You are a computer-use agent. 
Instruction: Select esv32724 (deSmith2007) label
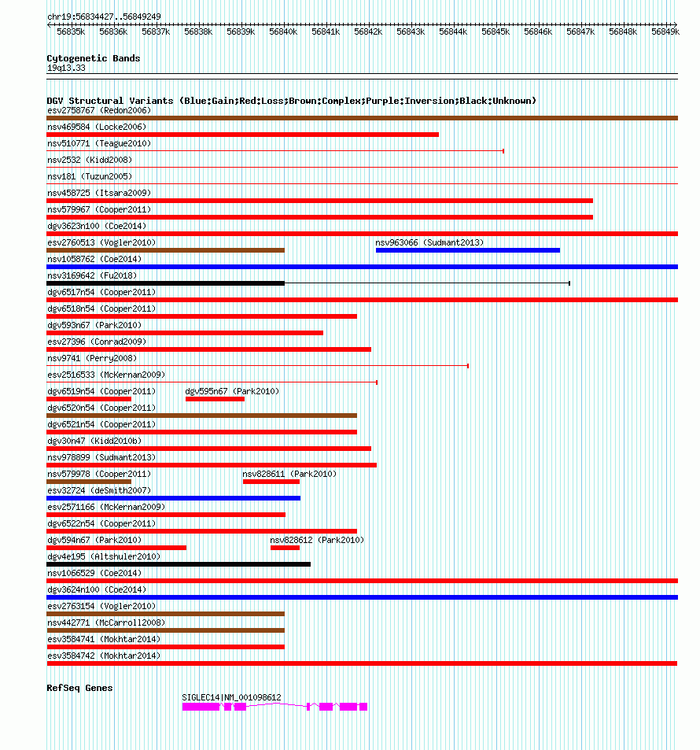(x=99, y=490)
